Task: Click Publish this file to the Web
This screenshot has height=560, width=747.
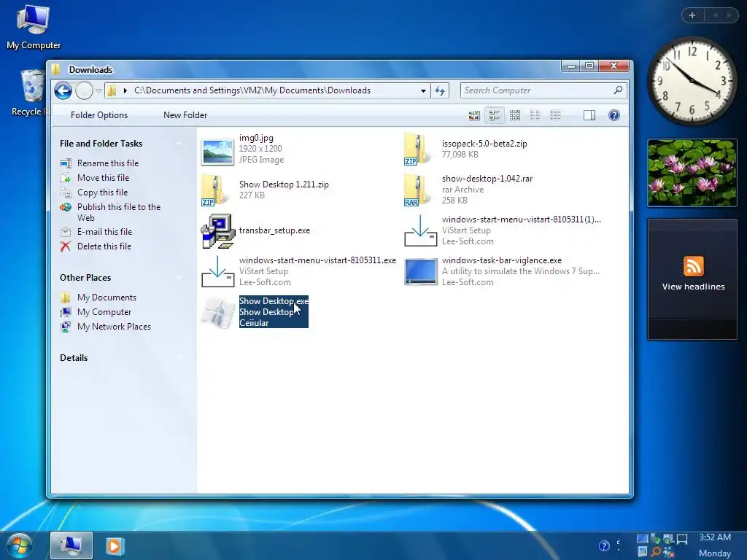Action: tap(110, 212)
